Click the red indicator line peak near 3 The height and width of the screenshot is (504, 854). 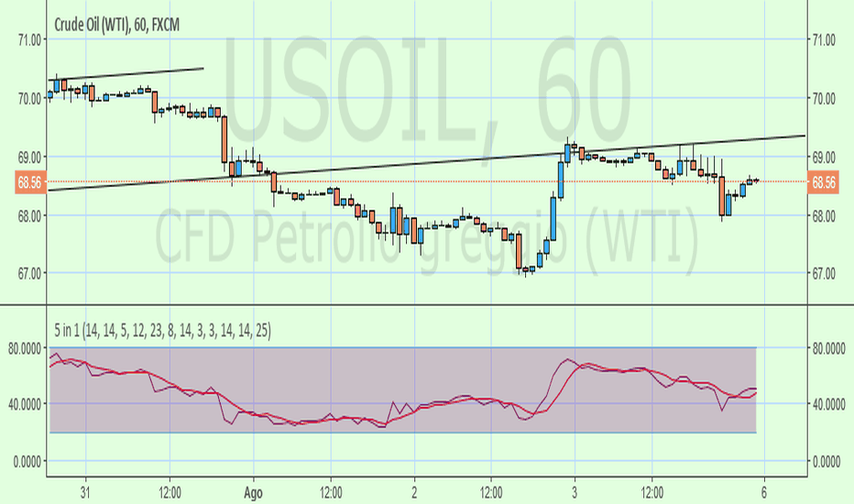click(589, 364)
